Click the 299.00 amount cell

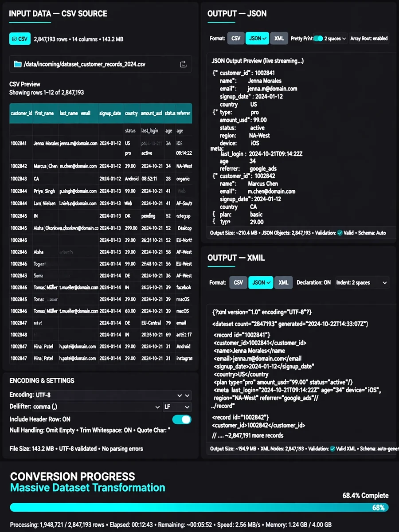(x=131, y=228)
